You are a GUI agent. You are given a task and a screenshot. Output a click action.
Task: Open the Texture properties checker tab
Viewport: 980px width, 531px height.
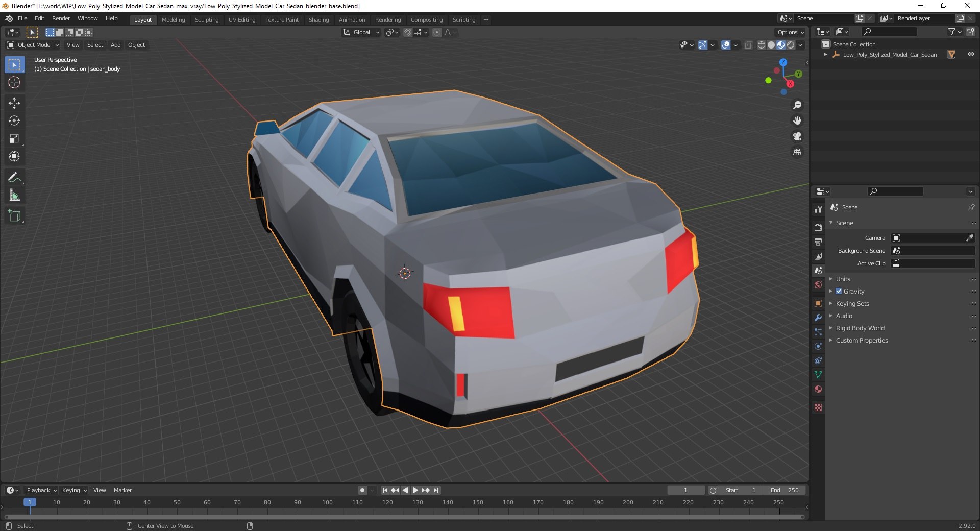click(818, 407)
